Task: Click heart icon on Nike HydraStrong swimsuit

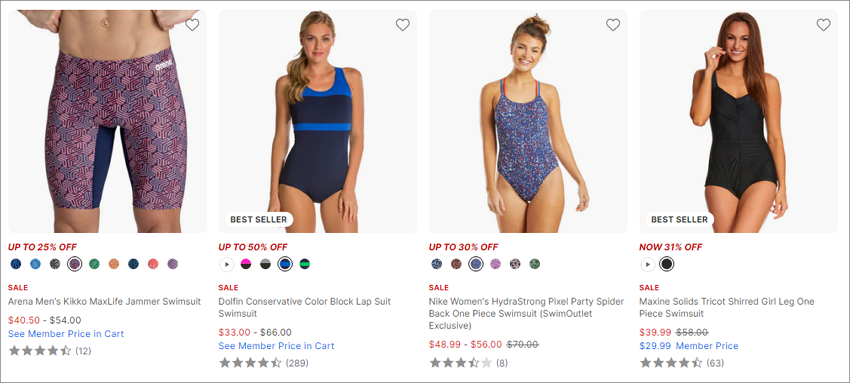Action: [x=613, y=25]
